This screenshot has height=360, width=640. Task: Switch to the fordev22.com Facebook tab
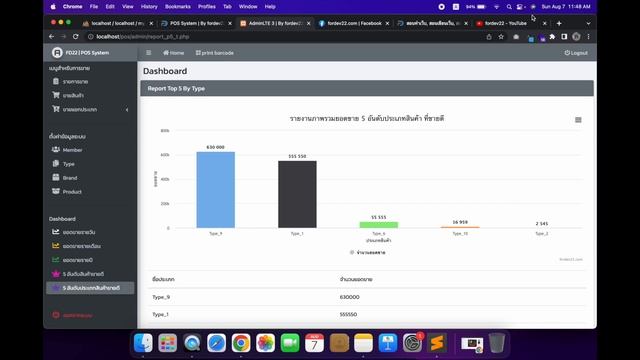[353, 23]
